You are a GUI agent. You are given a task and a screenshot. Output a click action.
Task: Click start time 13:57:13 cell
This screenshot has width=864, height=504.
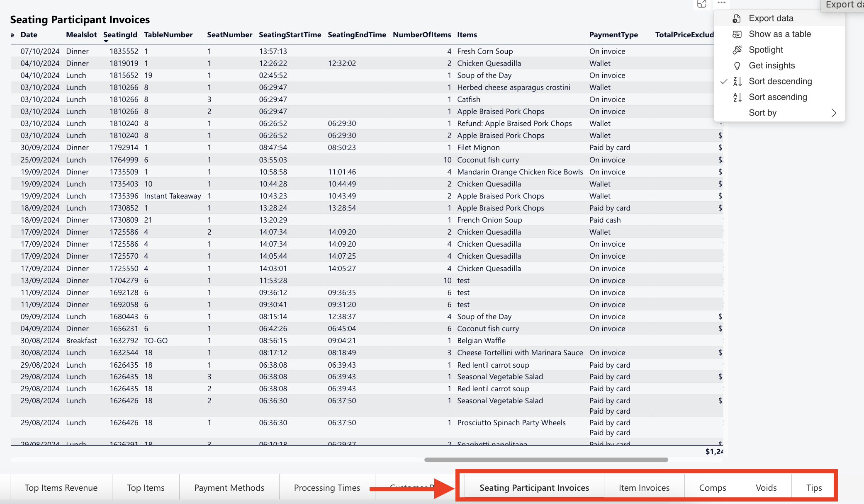(x=273, y=51)
